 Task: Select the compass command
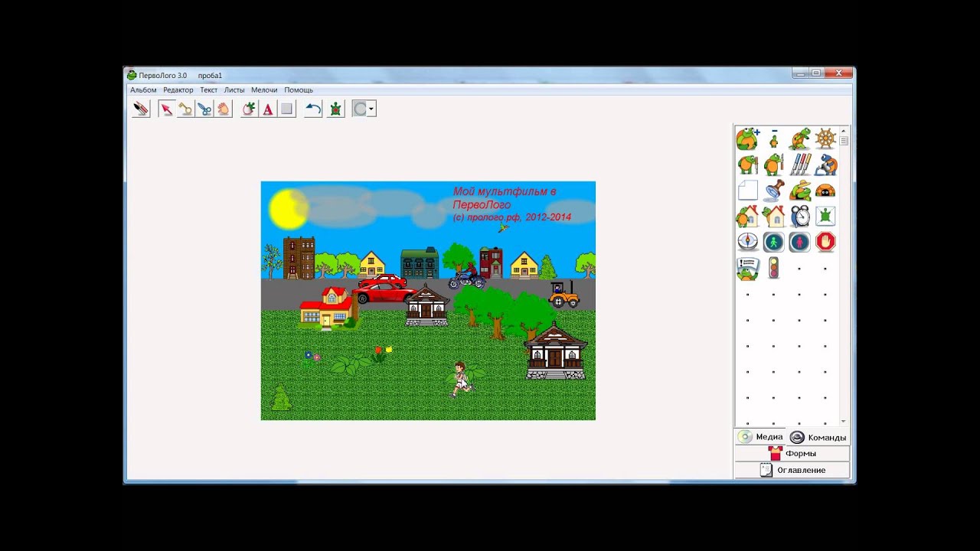click(x=747, y=242)
